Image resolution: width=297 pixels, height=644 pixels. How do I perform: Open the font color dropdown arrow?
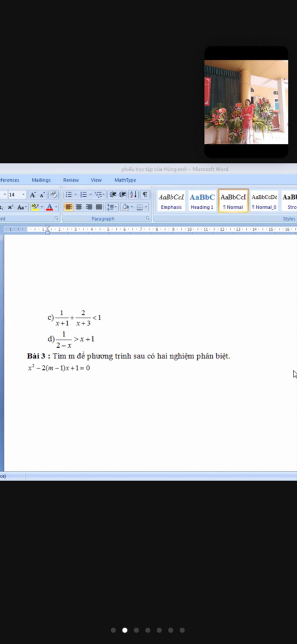pos(56,207)
